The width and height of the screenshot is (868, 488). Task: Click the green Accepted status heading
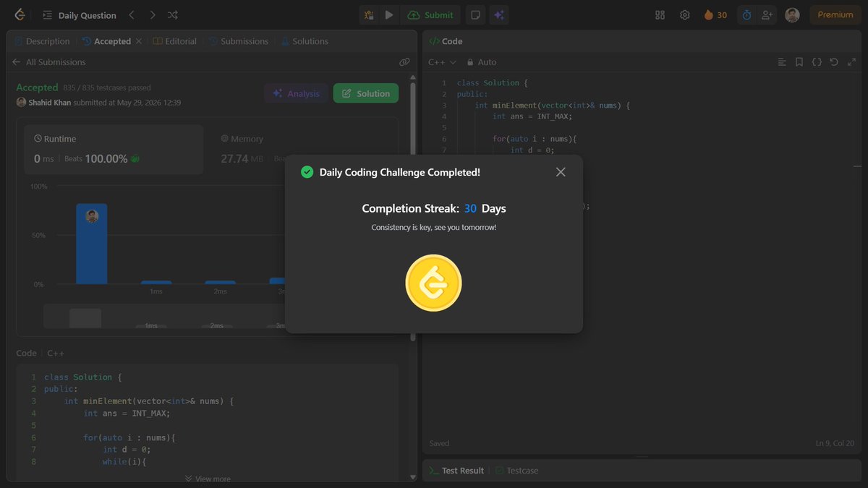(37, 87)
